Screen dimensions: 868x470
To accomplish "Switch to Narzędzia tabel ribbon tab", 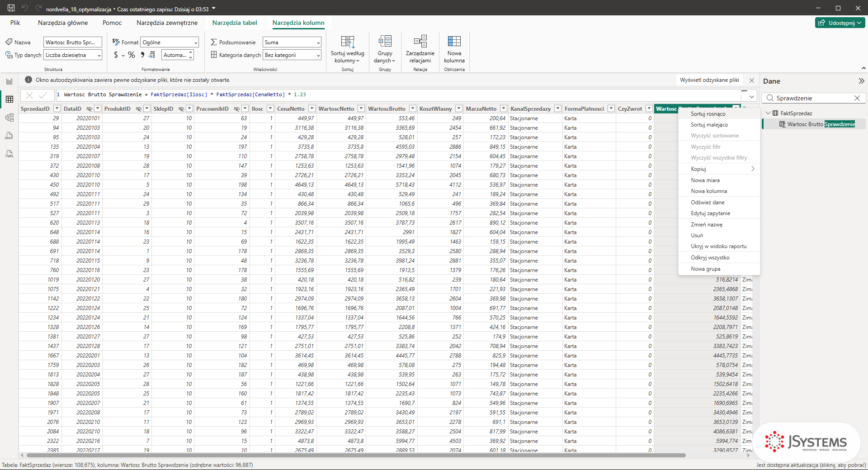I will [235, 23].
